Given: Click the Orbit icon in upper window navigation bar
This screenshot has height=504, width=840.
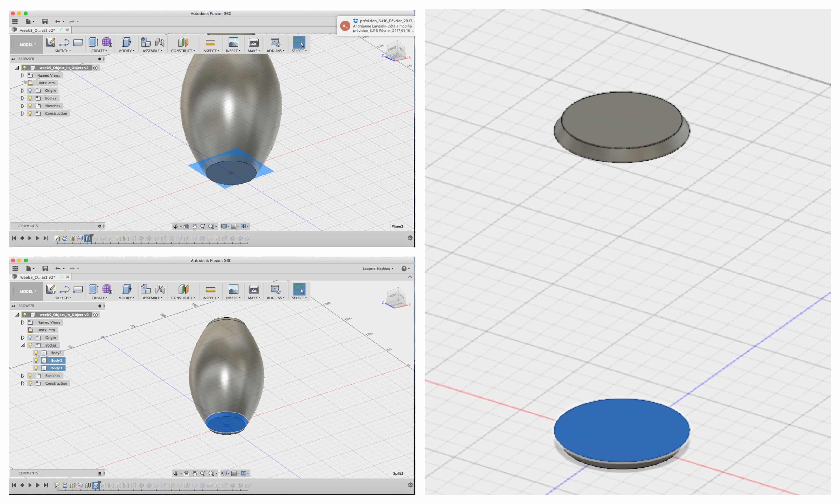Looking at the screenshot, I should (x=175, y=226).
